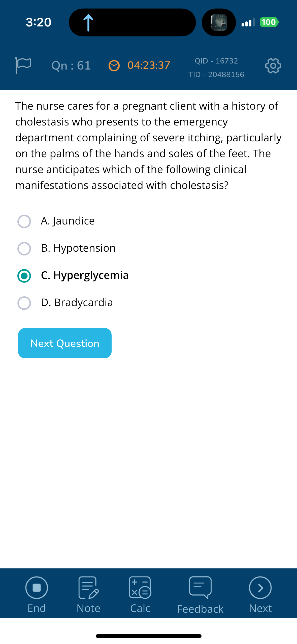Tap the Qn : 61 question number

[71, 66]
